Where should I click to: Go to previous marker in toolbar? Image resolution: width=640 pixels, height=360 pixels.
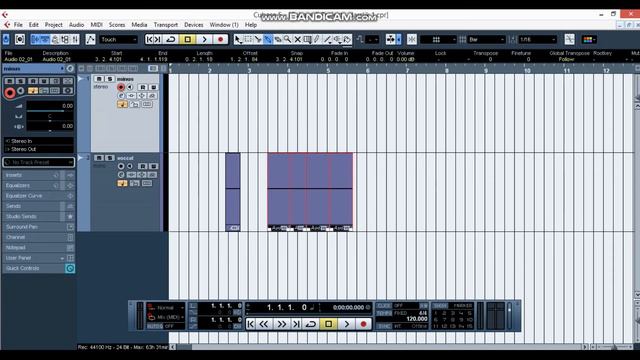[149, 40]
